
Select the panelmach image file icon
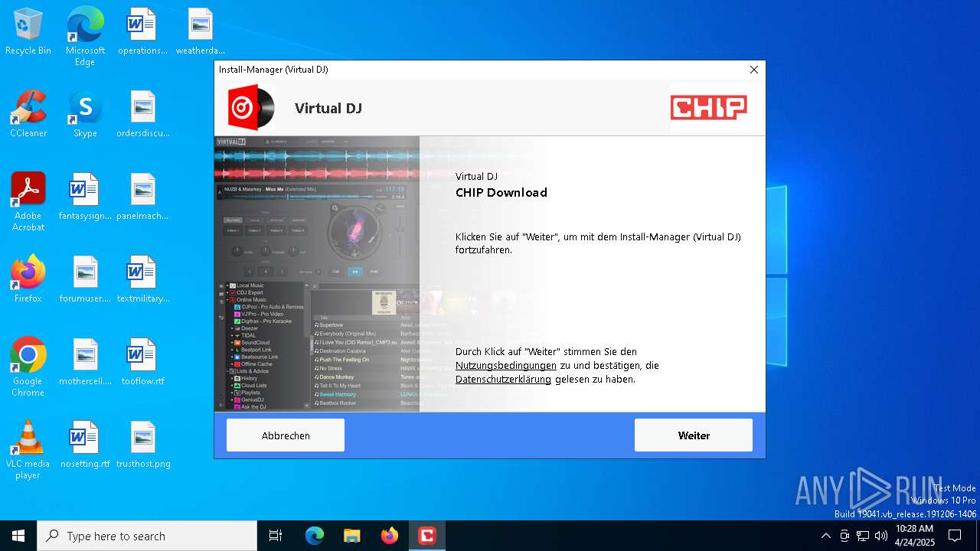(142, 197)
